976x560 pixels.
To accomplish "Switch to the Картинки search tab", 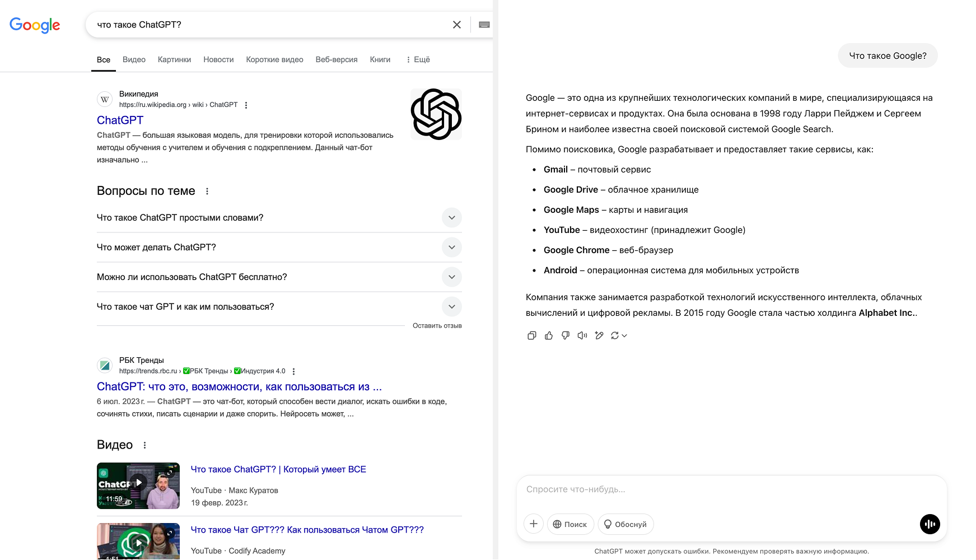I will click(174, 60).
